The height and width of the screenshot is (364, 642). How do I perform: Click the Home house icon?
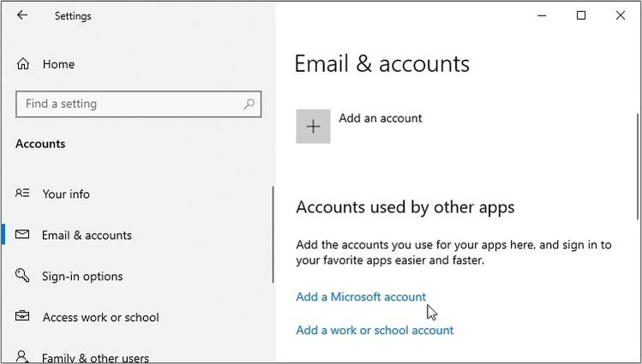(23, 64)
